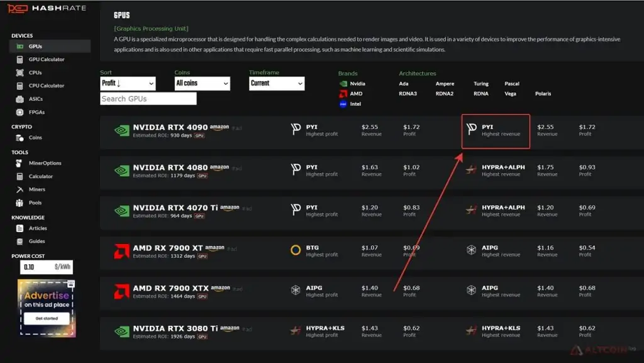Open the Guides icon in Knowledge
644x363 pixels.
tap(19, 242)
